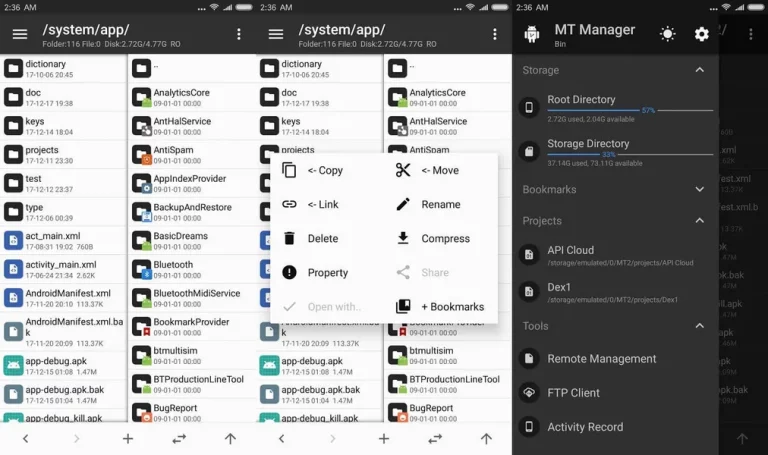Go back arrow in middle screenshot toolbar
The height and width of the screenshot is (455, 768).
pos(282,439)
